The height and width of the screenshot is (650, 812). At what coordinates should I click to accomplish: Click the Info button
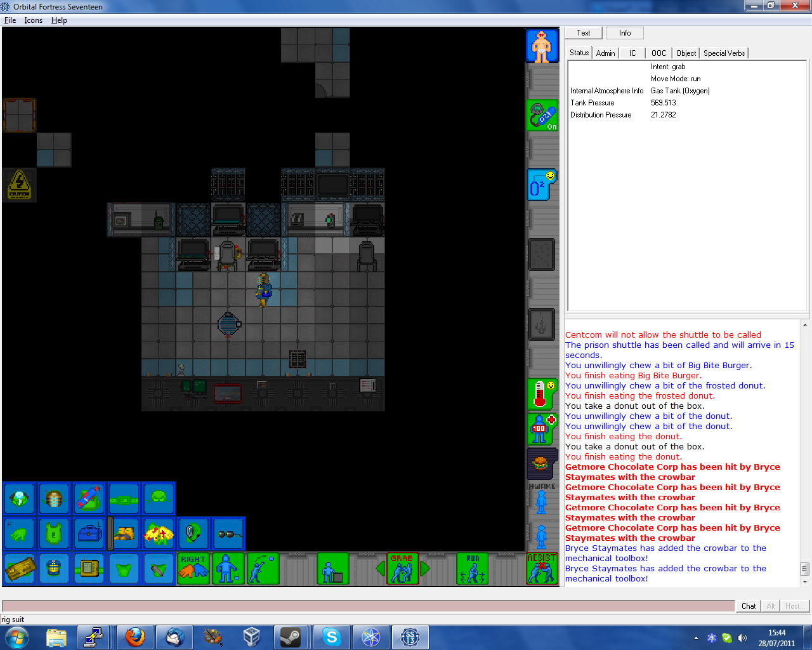624,33
